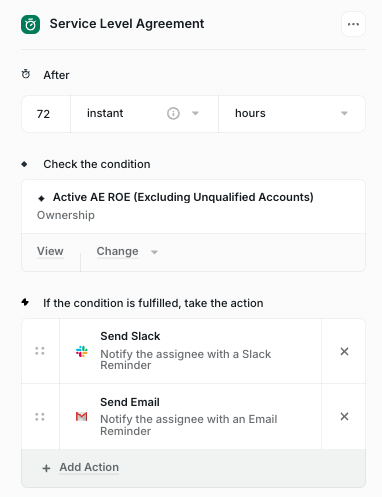Click the plus icon beside Add Action

click(x=46, y=468)
